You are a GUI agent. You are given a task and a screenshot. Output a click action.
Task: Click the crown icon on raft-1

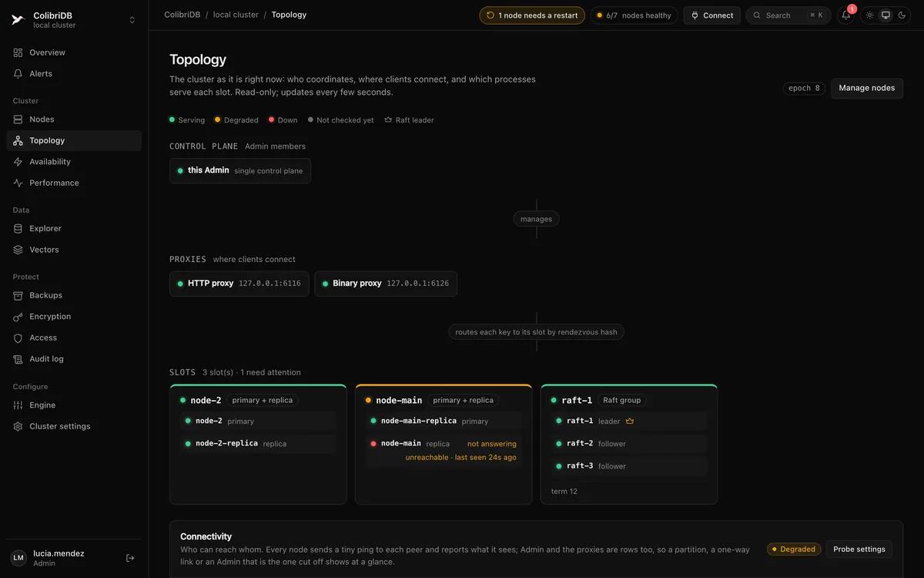pyautogui.click(x=630, y=422)
